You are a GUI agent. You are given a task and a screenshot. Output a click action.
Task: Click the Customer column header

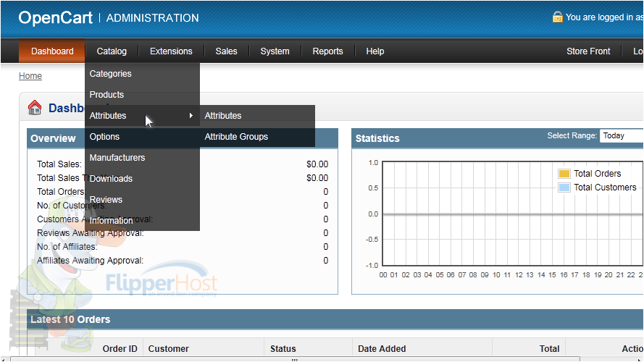tap(168, 348)
